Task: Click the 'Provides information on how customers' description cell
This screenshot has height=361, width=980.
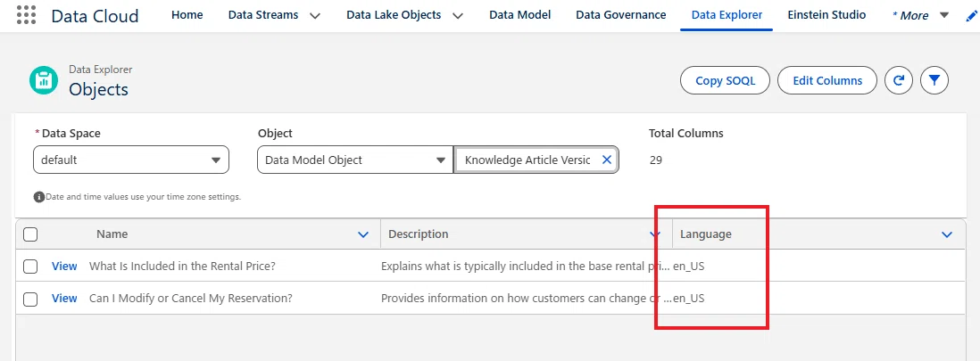Action: (x=526, y=299)
